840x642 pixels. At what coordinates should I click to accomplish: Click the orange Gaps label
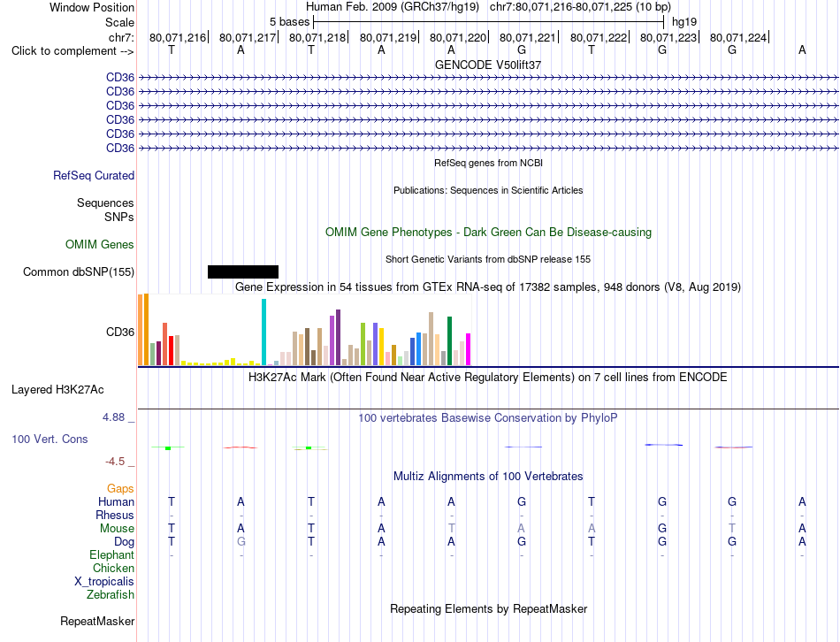point(120,488)
